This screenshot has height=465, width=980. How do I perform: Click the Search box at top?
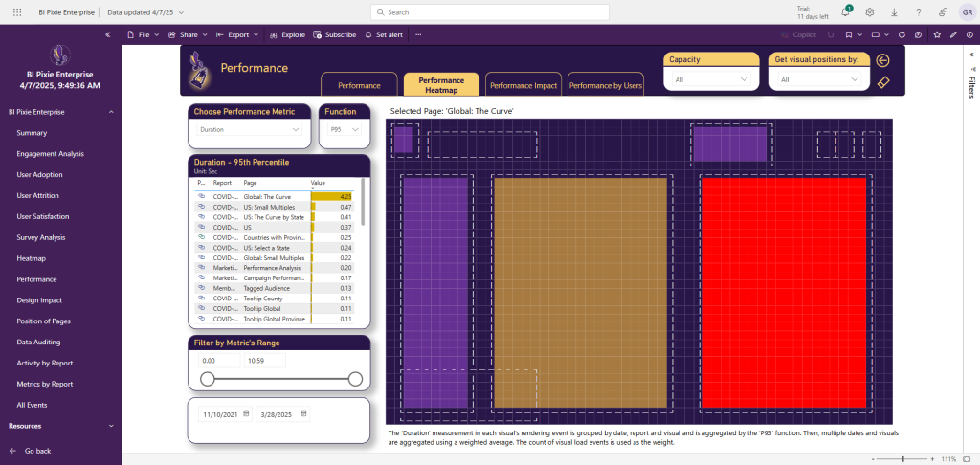489,12
